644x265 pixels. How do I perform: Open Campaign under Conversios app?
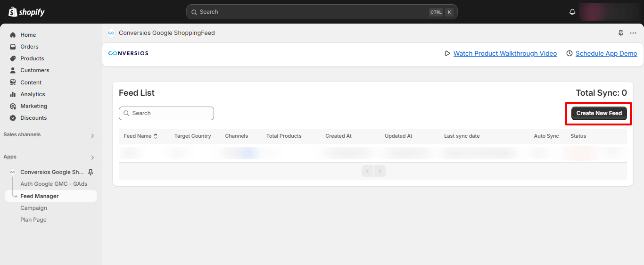(x=33, y=208)
